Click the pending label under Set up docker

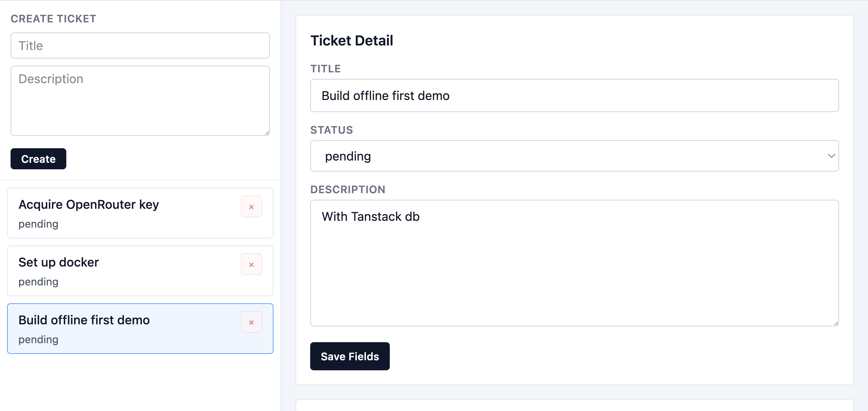pos(38,282)
